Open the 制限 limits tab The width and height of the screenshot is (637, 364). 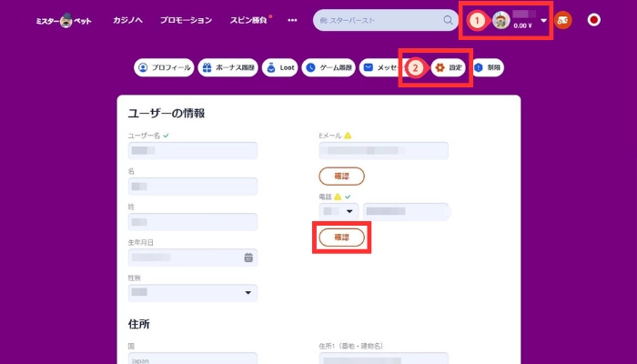(x=488, y=67)
